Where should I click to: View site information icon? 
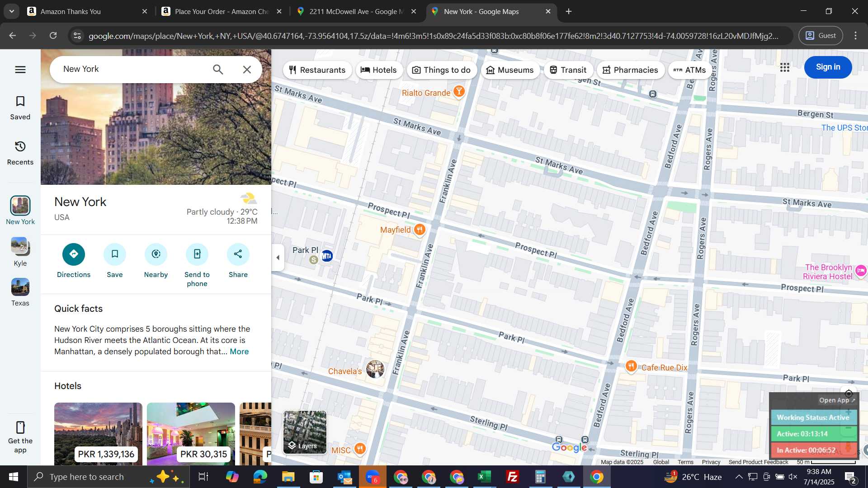pyautogui.click(x=77, y=36)
